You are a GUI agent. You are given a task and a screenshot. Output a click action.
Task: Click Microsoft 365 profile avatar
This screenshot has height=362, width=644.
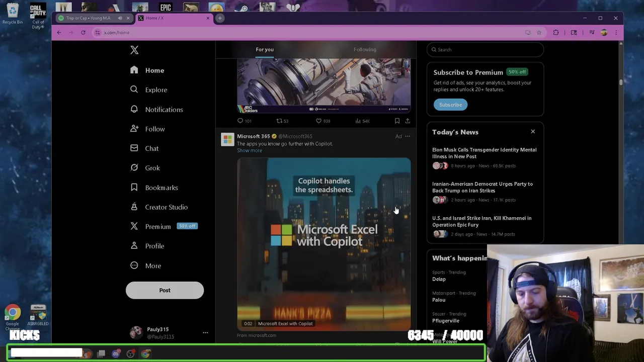tap(227, 139)
